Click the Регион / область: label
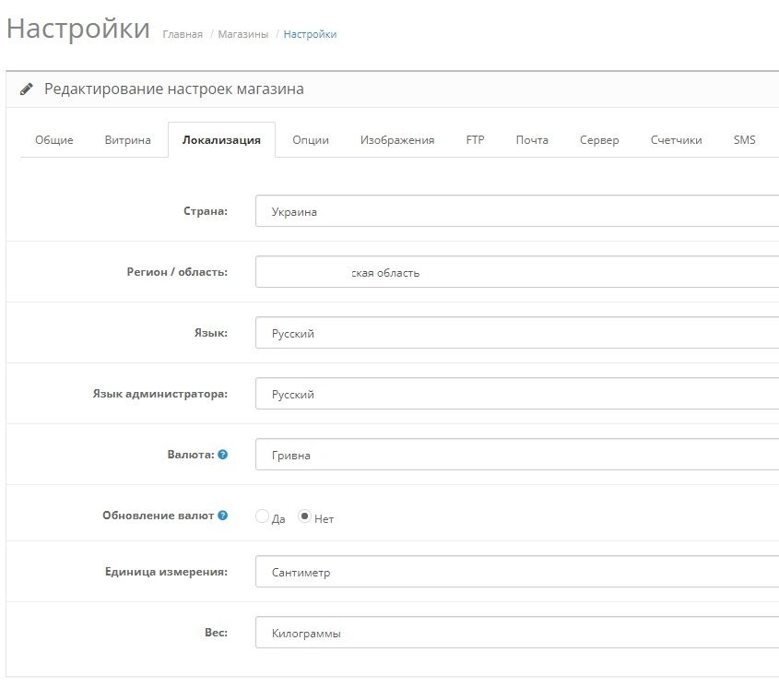 (x=177, y=272)
